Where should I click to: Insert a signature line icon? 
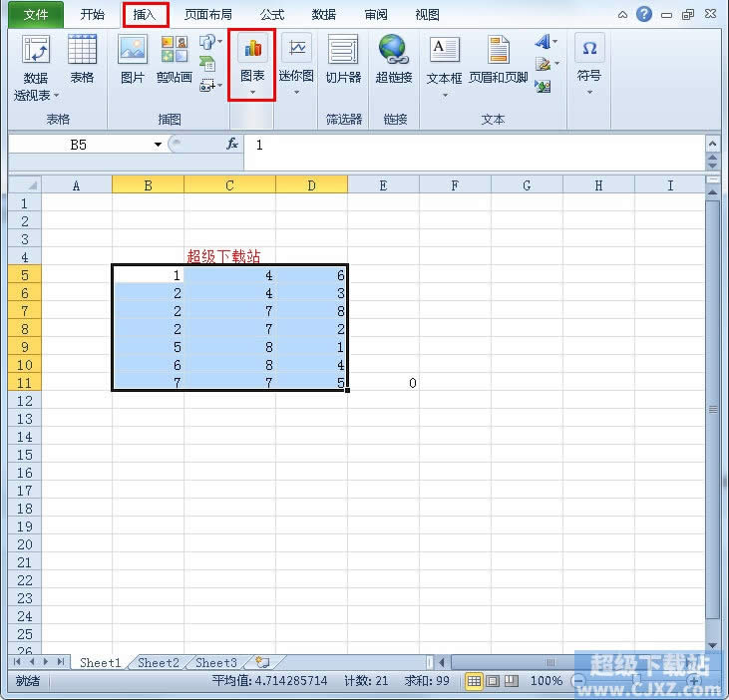[x=543, y=64]
